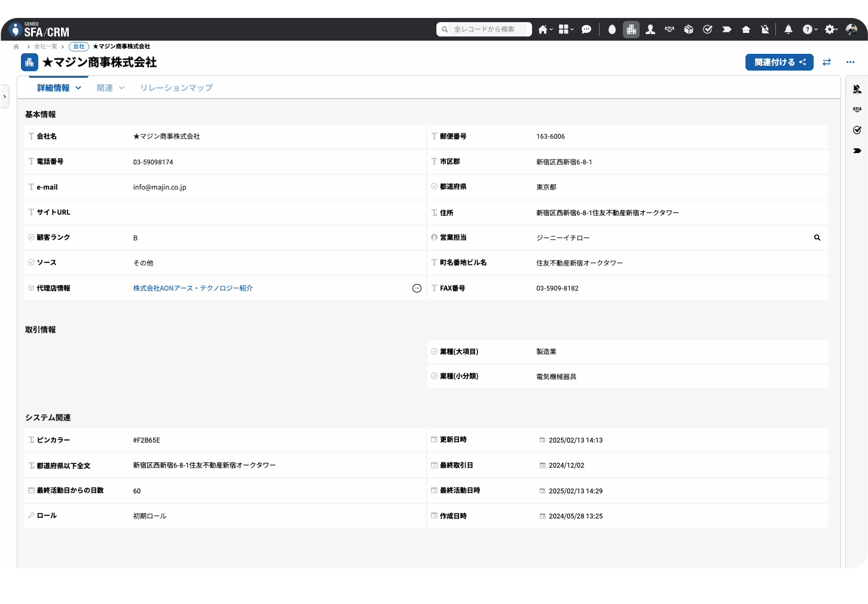This screenshot has width=868, height=604.
Task: Open the dropdown arrow next to grid icon
Action: point(572,29)
